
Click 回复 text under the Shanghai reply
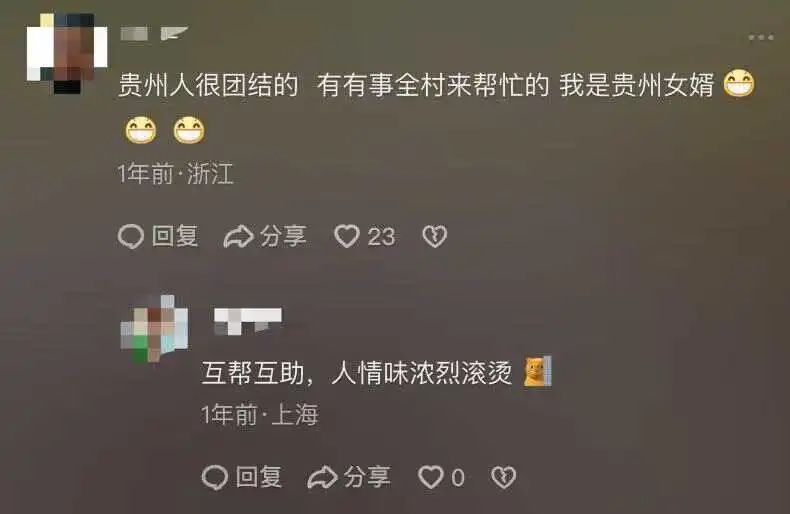[259, 477]
